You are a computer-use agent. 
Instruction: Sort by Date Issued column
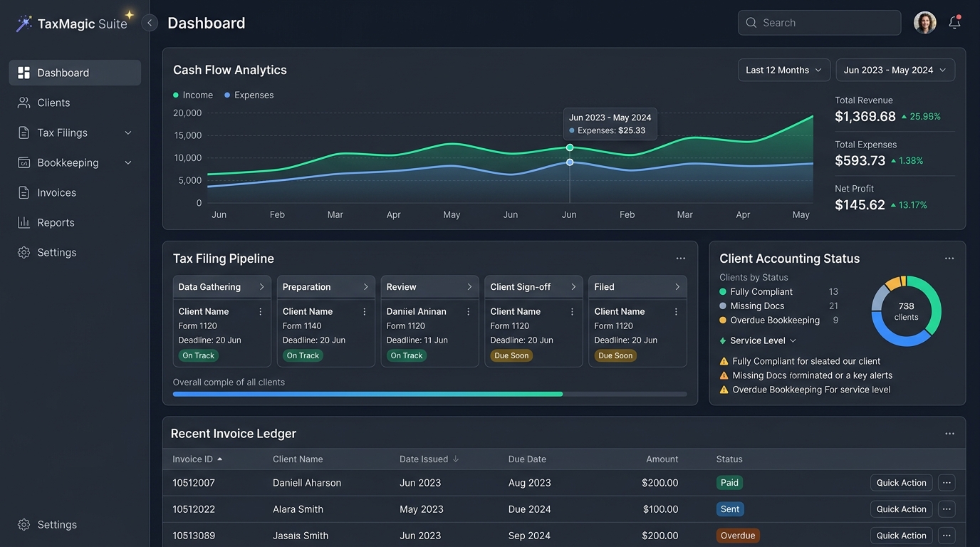[429, 459]
